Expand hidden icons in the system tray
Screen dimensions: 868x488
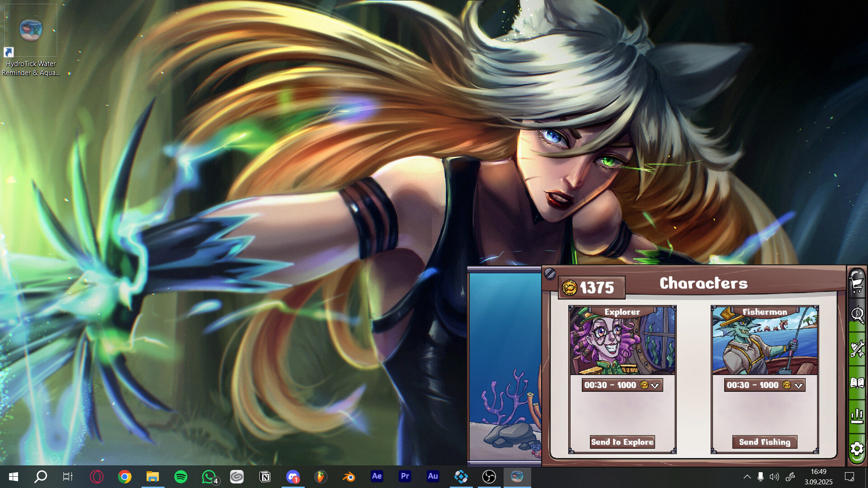pos(747,477)
